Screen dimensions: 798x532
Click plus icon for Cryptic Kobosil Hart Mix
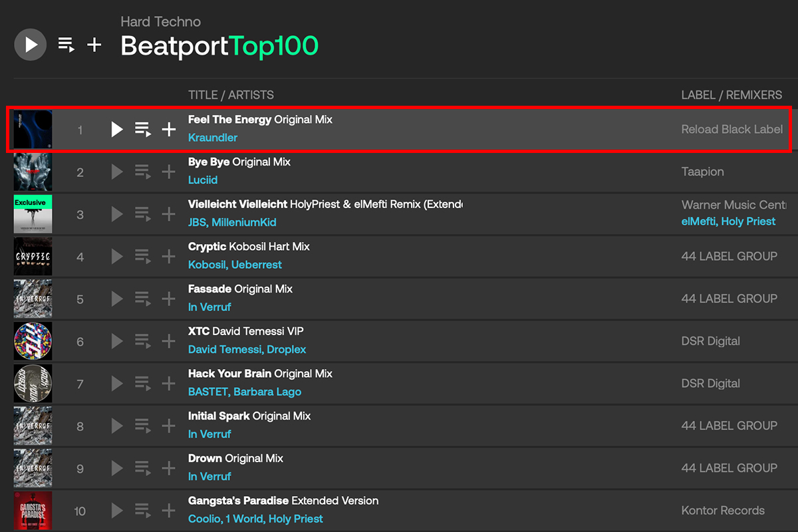pyautogui.click(x=169, y=256)
